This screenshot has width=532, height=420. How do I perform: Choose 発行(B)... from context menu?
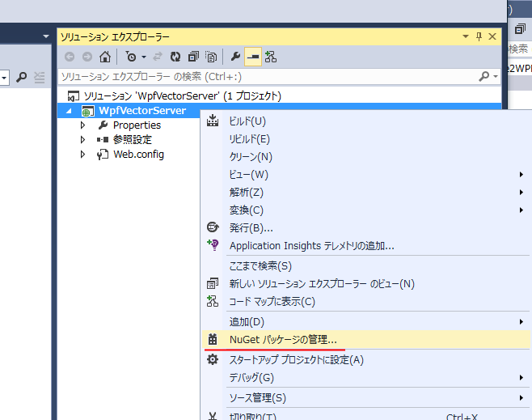click(x=366, y=228)
